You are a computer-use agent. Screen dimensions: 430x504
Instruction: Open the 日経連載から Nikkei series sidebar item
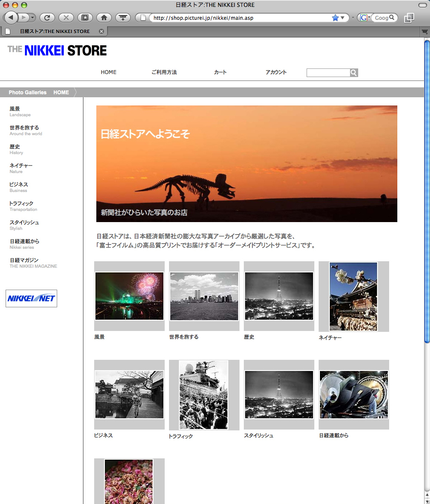pos(25,244)
